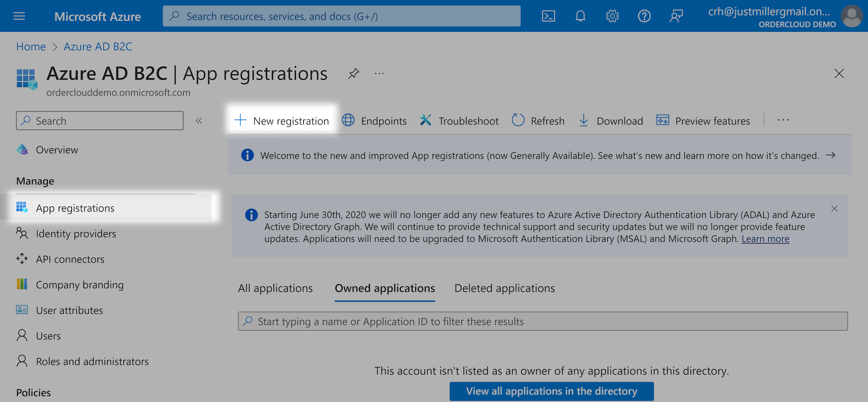868x402 pixels.
Task: Click the 'isn't listed as an owner' message
Action: pos(551,371)
